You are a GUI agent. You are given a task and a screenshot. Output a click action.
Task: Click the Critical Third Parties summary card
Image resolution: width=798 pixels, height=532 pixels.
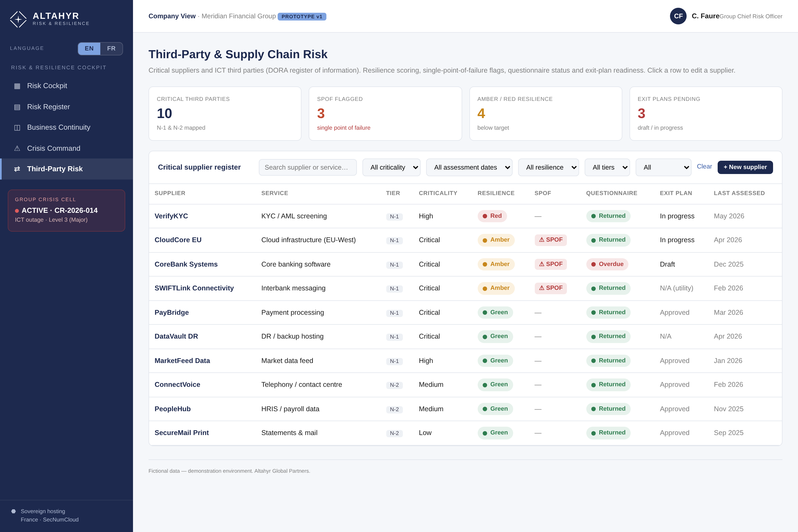click(225, 114)
